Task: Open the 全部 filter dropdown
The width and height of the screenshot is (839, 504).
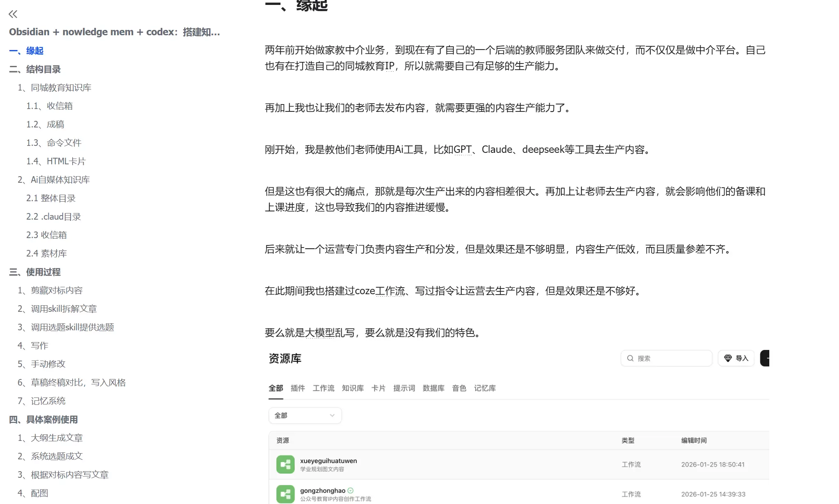Action: [305, 415]
